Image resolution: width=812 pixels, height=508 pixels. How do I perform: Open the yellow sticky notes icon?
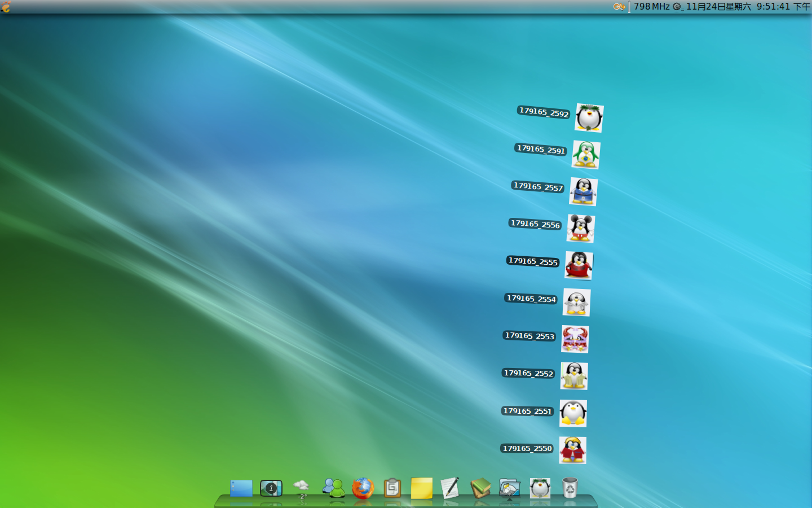click(421, 488)
